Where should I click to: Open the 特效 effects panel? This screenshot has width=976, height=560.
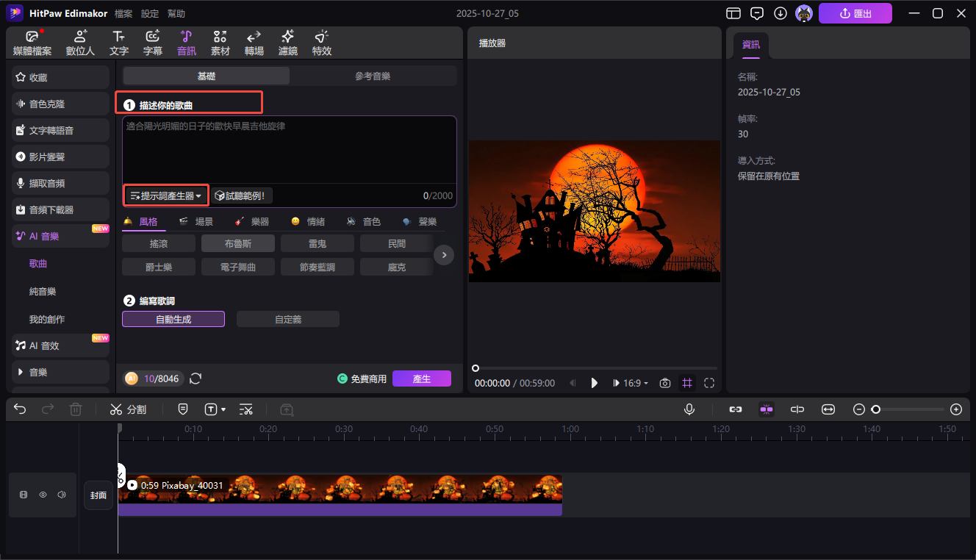321,43
